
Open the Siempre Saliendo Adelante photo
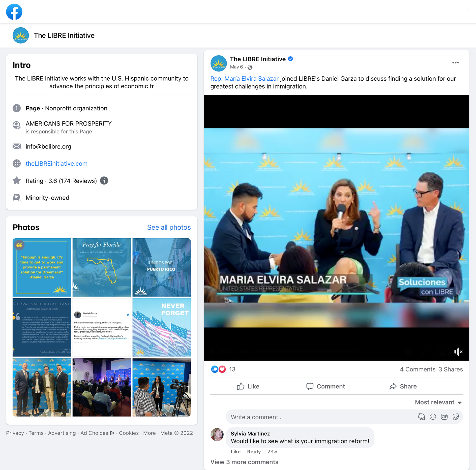click(x=42, y=327)
